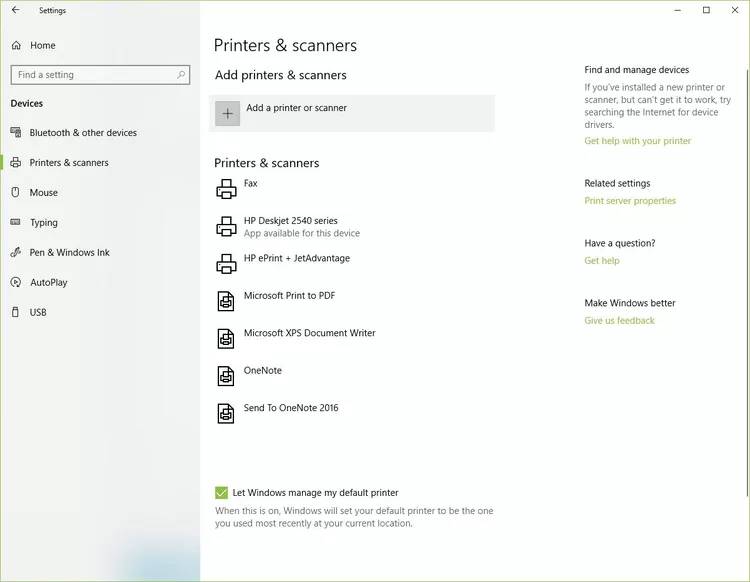Screen dimensions: 750x582
Task: Select Microsoft XPS Document Writer
Action: pos(309,332)
